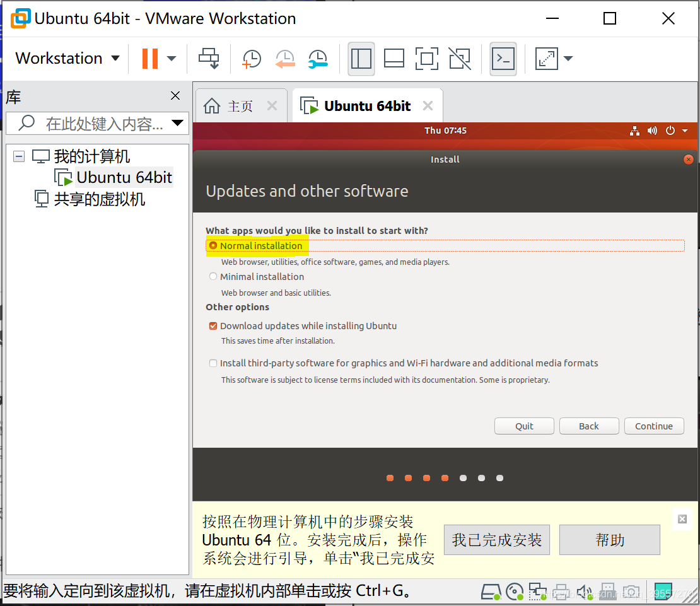The height and width of the screenshot is (606, 700).
Task: Click the 'Web browser and basic utilities.' text
Action: (x=276, y=293)
